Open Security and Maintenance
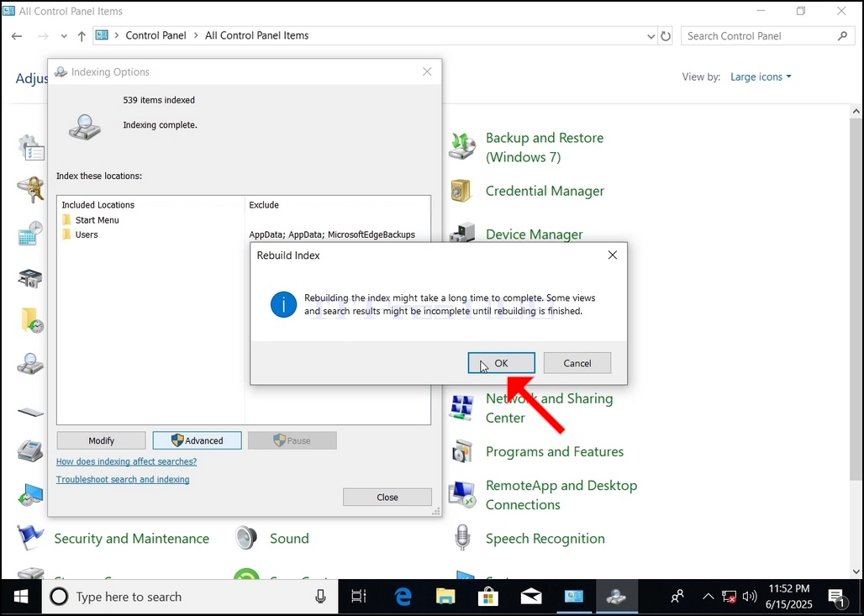This screenshot has height=616, width=864. pos(132,539)
